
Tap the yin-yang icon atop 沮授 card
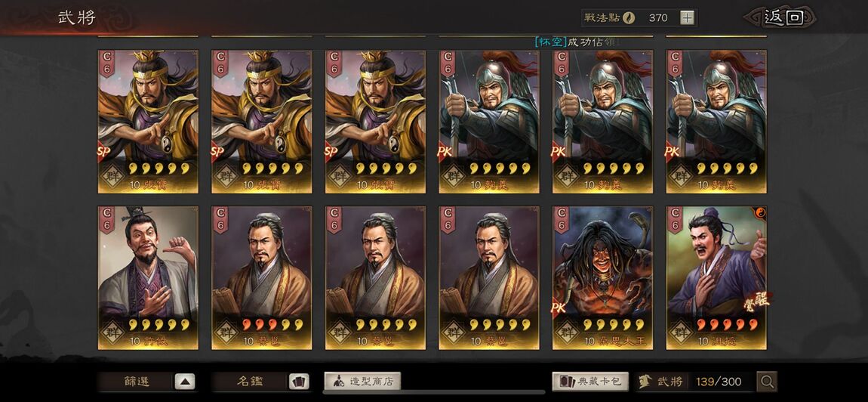759,212
